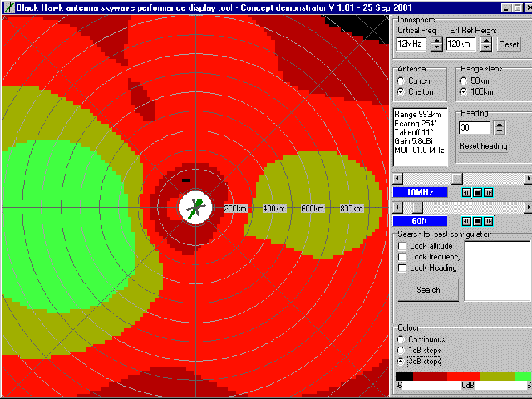Enable the Lock Heading checkbox
The height and width of the screenshot is (399, 532).
point(402,268)
